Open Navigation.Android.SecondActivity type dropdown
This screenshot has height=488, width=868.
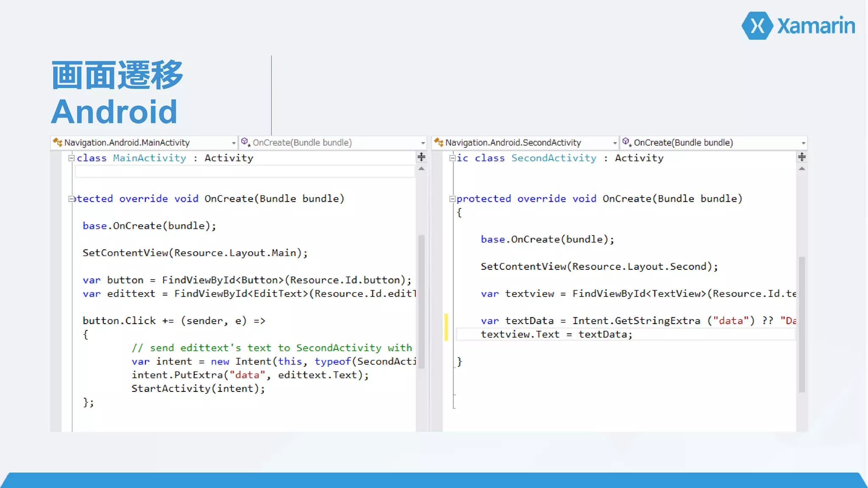[x=615, y=143]
